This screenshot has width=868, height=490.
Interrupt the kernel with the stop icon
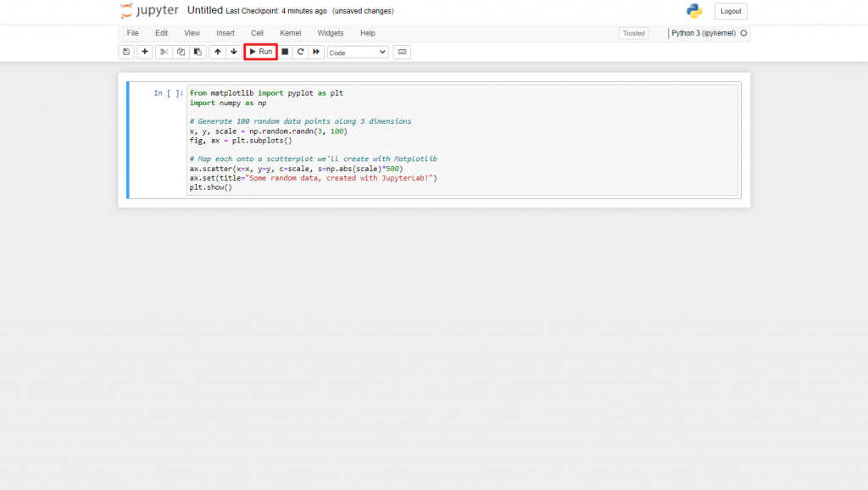tap(284, 52)
